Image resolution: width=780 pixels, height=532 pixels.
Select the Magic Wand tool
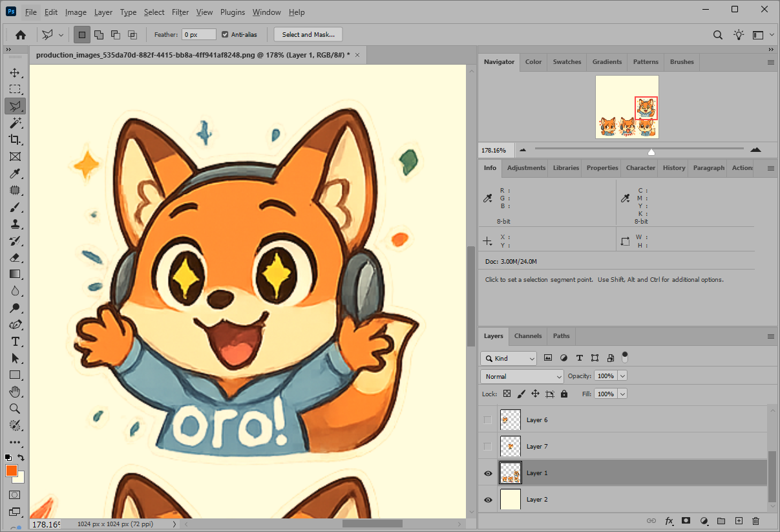click(x=15, y=123)
